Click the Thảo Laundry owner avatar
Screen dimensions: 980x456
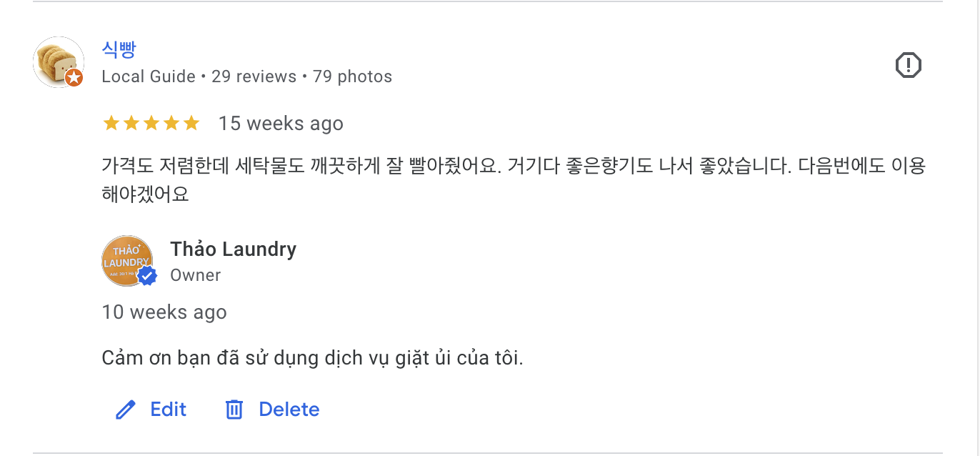(x=128, y=260)
